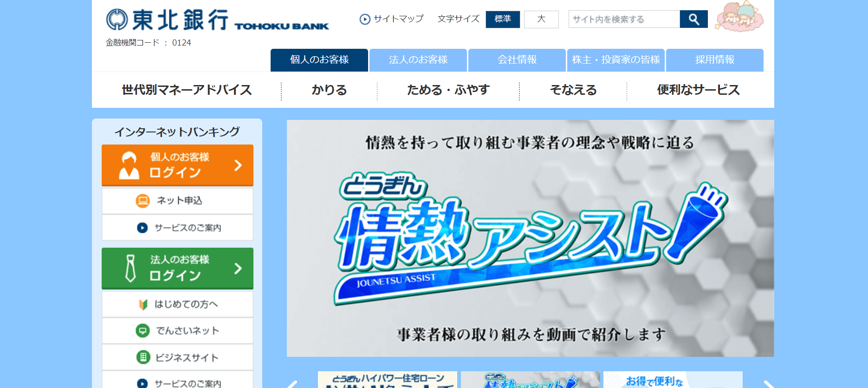The width and height of the screenshot is (868, 388).
Task: Click the blue arrow icon beside the upper サービスのご案内
Action: point(142,228)
